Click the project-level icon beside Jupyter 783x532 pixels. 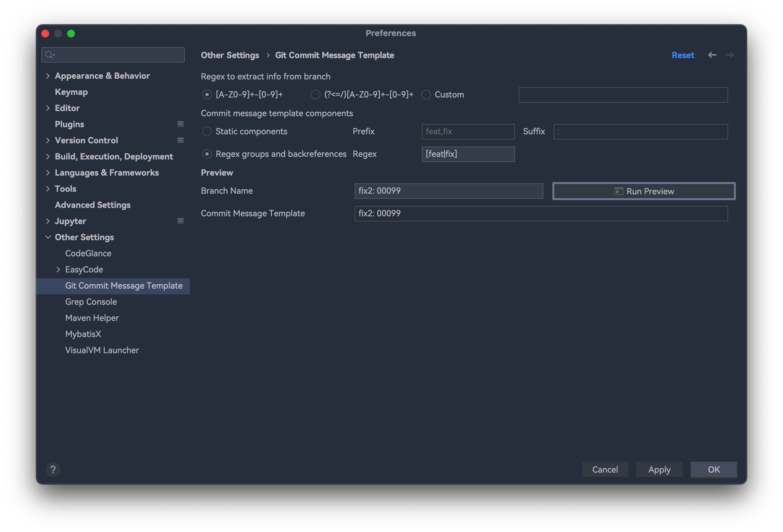coord(181,221)
